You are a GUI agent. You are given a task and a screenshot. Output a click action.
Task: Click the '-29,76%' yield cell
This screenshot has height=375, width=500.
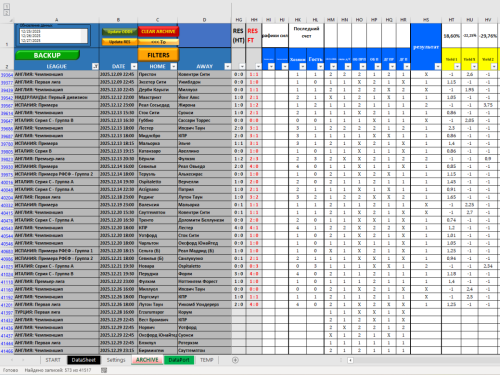(x=488, y=36)
